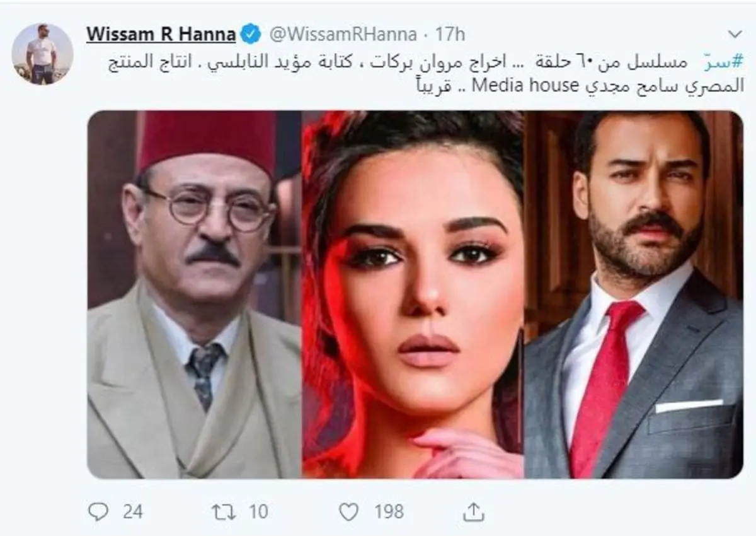
Task: Open the share upload arrow icon
Action: click(x=469, y=511)
